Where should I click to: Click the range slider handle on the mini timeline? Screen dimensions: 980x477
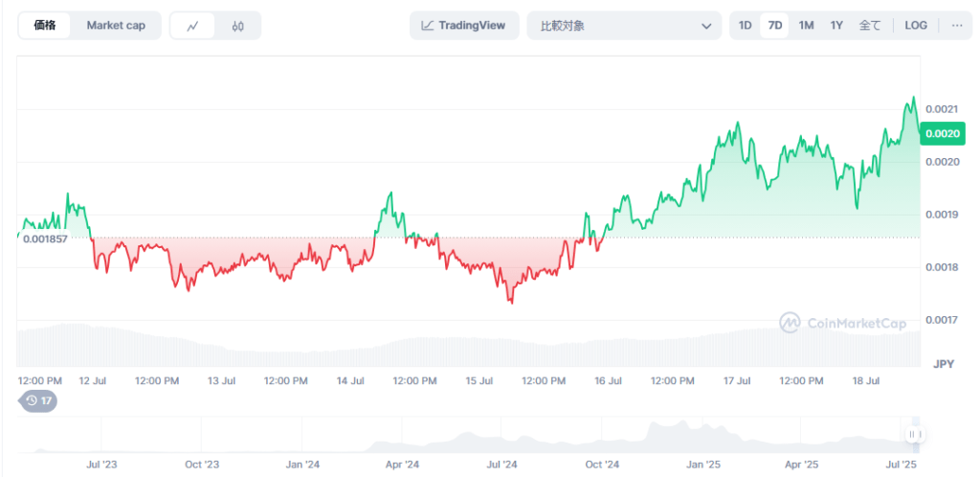915,435
